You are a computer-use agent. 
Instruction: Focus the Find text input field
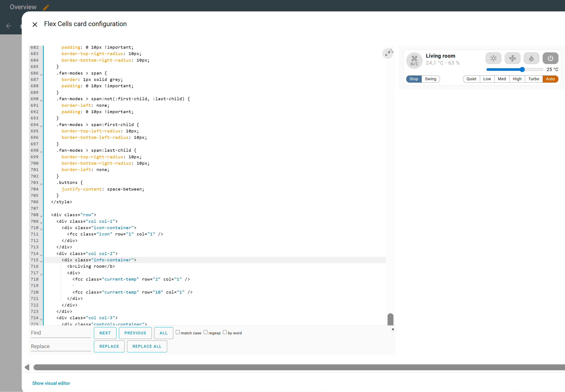(x=61, y=333)
